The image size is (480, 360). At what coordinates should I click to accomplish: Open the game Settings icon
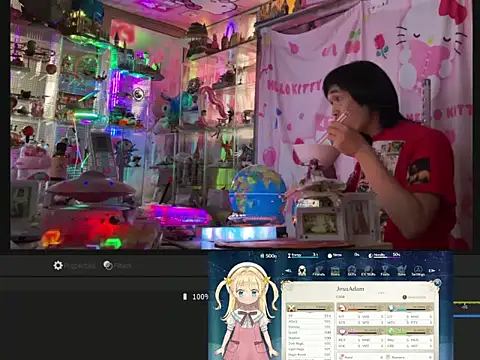coord(418,270)
